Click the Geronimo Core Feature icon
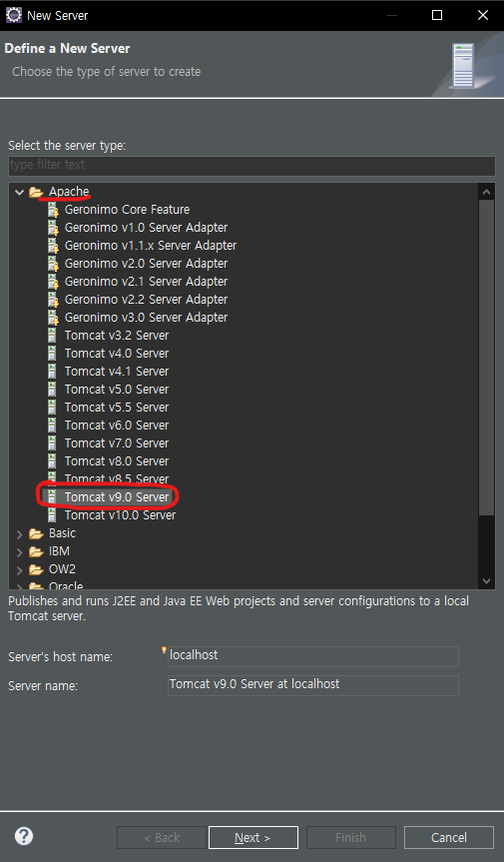This screenshot has width=504, height=862. click(x=53, y=210)
